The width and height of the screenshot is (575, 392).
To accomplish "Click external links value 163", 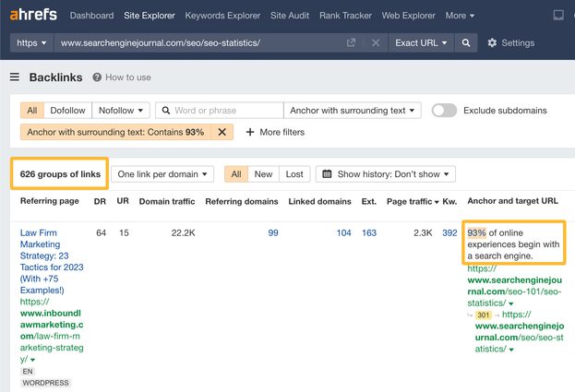I will pyautogui.click(x=369, y=232).
